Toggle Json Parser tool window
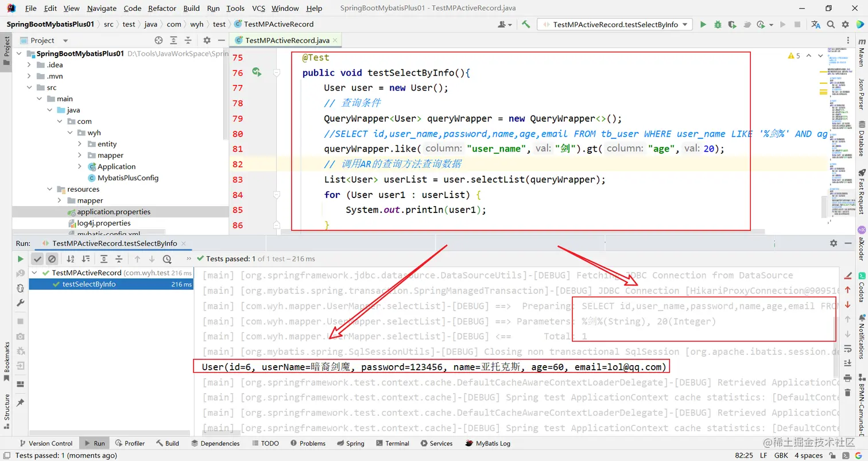The image size is (868, 461). (x=862, y=94)
